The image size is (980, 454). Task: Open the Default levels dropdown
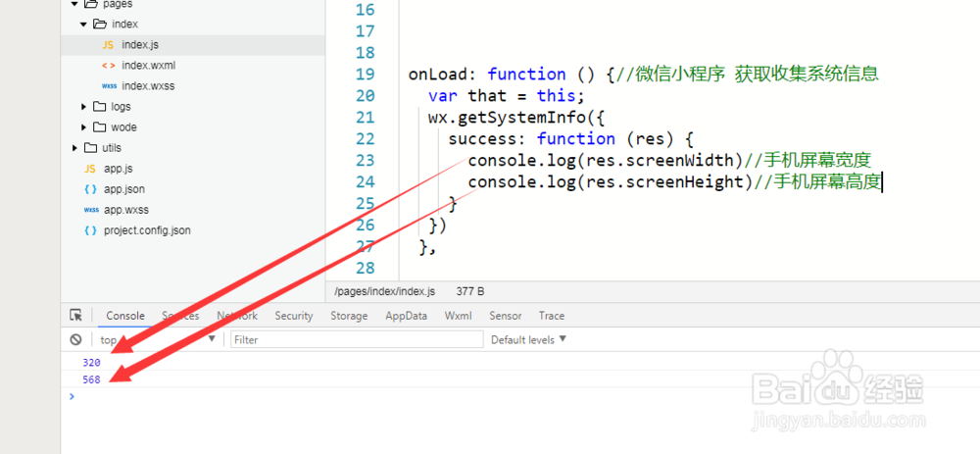pos(529,339)
